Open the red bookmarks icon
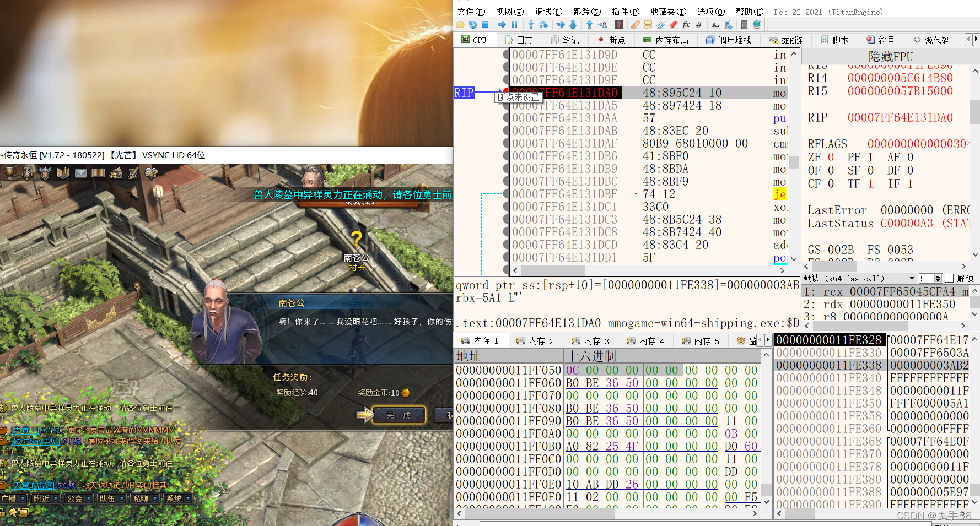980x526 pixels. pos(674,25)
